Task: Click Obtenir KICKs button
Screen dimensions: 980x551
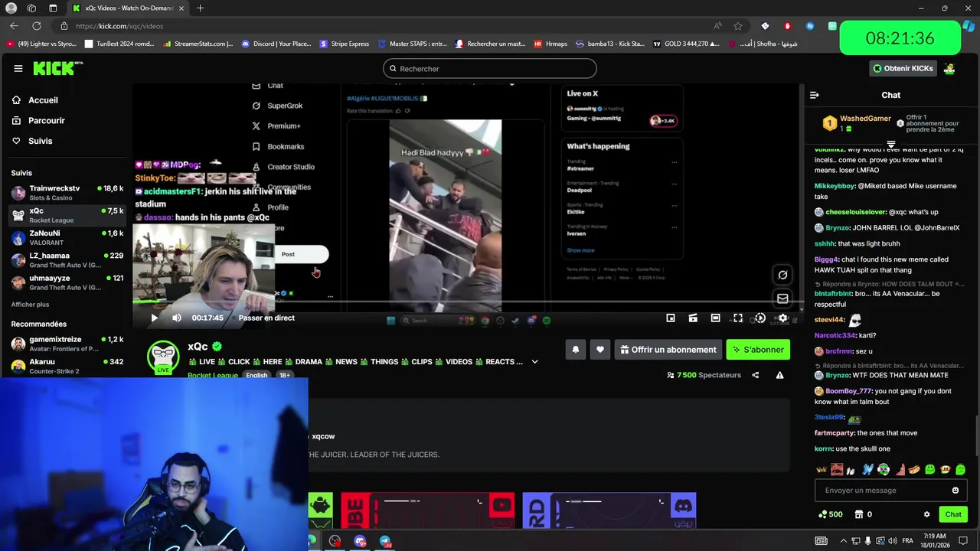Action: tap(903, 68)
